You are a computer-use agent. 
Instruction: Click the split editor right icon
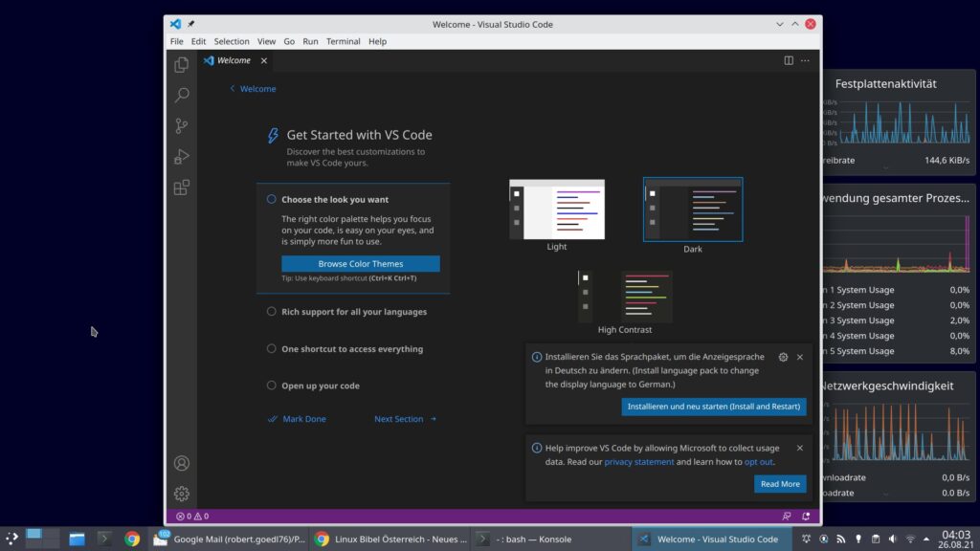tap(789, 60)
